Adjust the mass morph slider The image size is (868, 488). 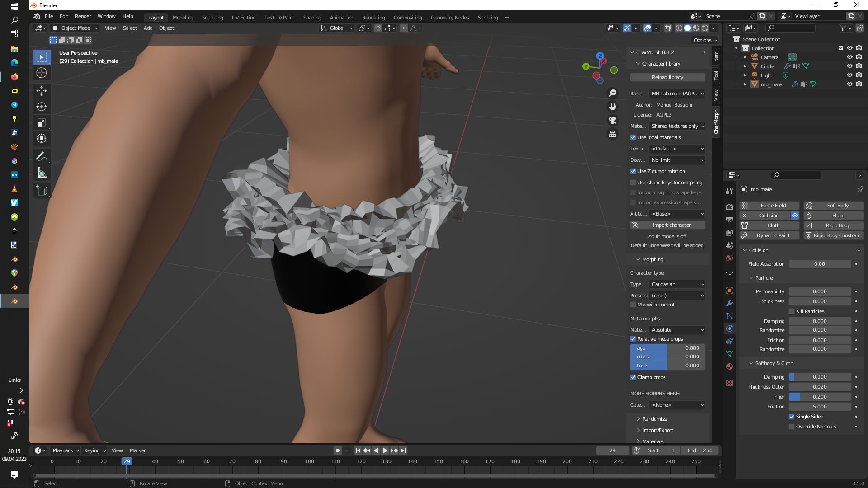tap(667, 357)
